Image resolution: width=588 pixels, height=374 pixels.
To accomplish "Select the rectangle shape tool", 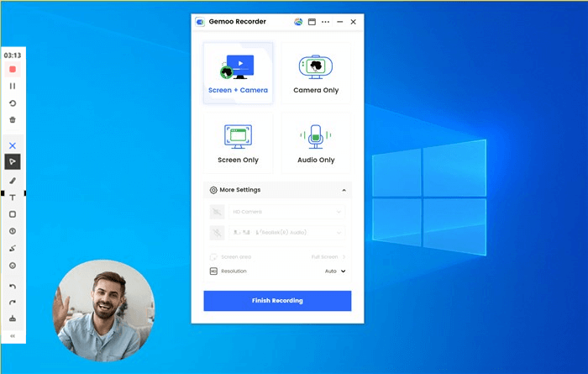I will (13, 214).
